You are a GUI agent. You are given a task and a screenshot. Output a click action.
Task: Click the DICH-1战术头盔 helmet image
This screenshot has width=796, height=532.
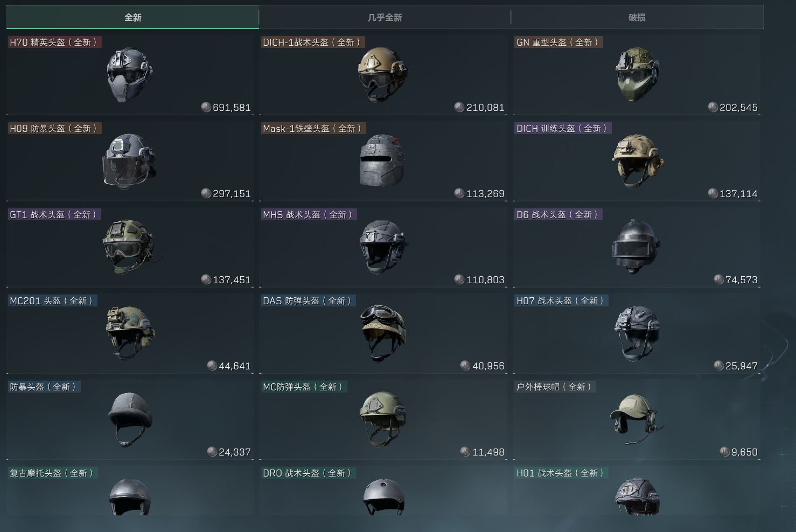382,74
